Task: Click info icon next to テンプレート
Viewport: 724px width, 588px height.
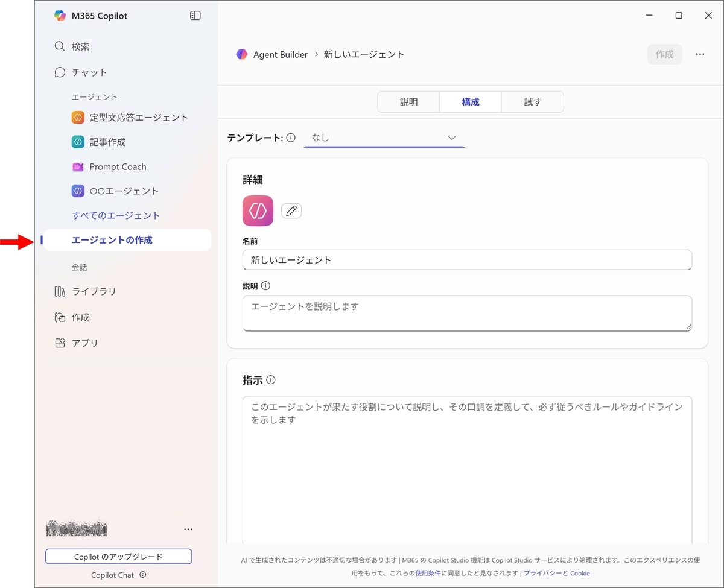Action: (x=291, y=138)
